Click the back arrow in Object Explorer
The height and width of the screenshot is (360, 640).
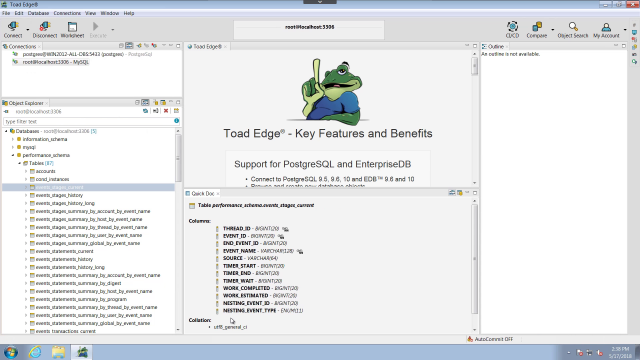click(6, 111)
